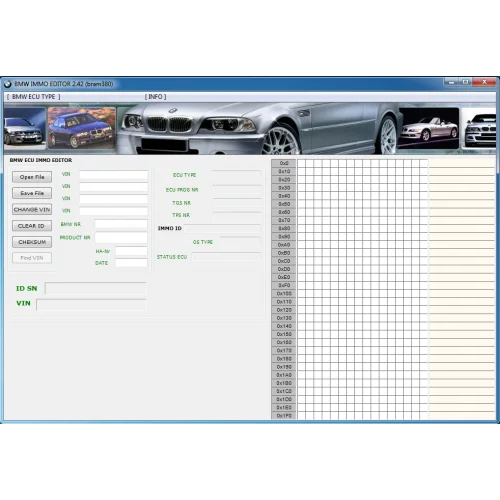
Task: Select hex row header 0x0
Action: point(284,163)
